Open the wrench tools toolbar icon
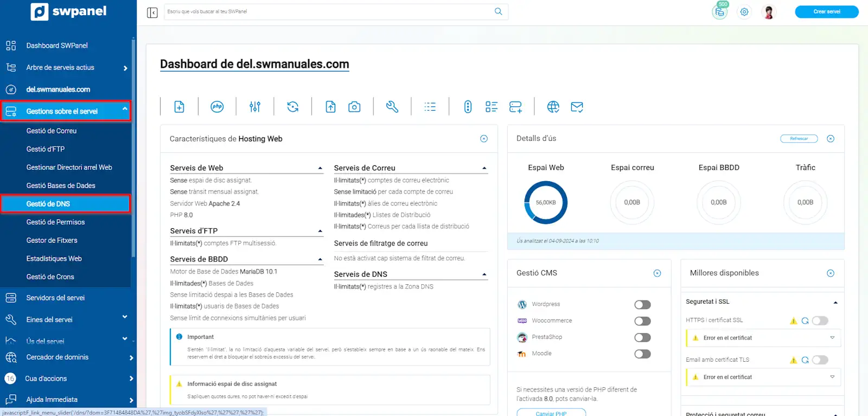This screenshot has width=868, height=416. pyautogui.click(x=392, y=107)
